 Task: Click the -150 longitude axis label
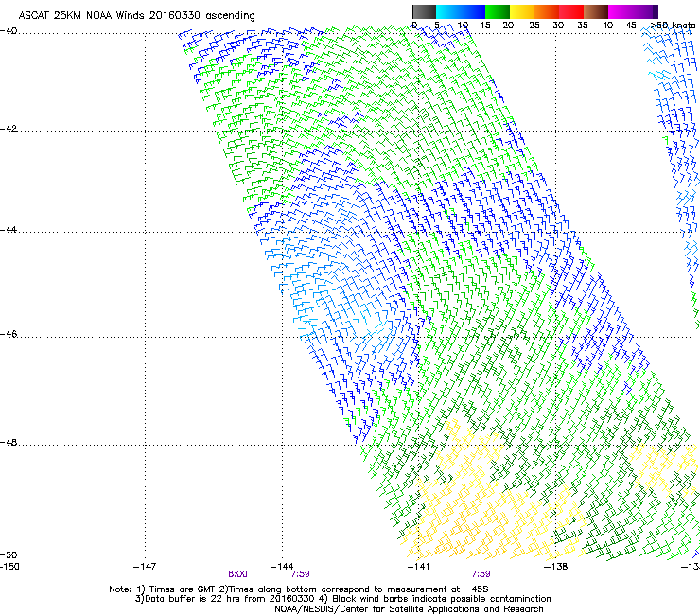pyautogui.click(x=9, y=567)
